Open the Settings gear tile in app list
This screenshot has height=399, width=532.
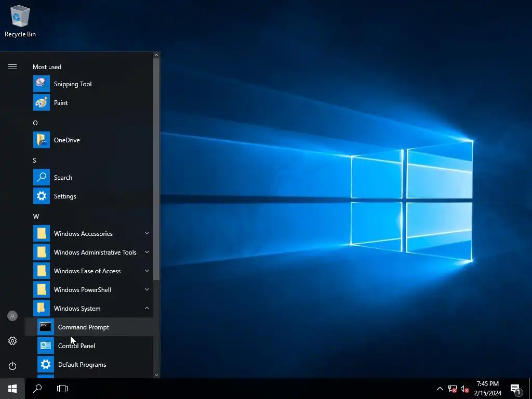click(x=42, y=196)
